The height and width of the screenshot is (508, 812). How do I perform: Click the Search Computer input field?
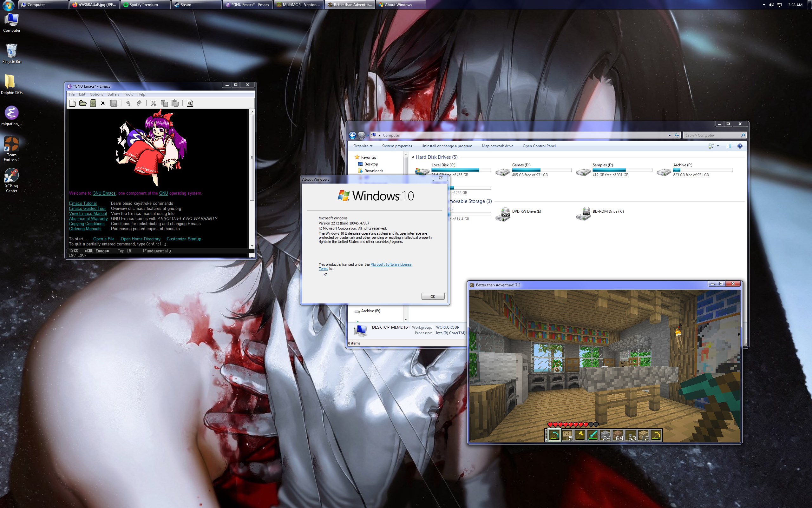[714, 135]
